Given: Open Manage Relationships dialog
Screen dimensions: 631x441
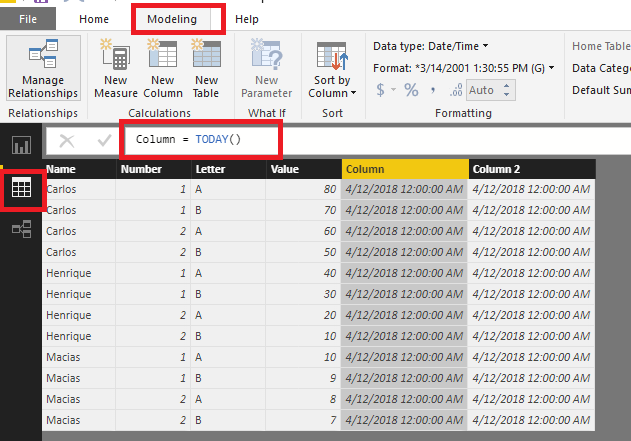Looking at the screenshot, I should click(x=43, y=68).
